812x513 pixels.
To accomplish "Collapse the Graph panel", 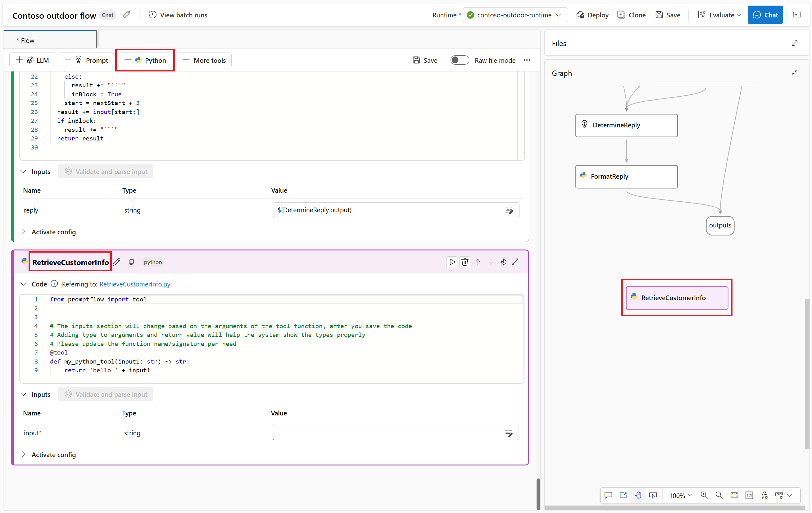I will coord(795,73).
